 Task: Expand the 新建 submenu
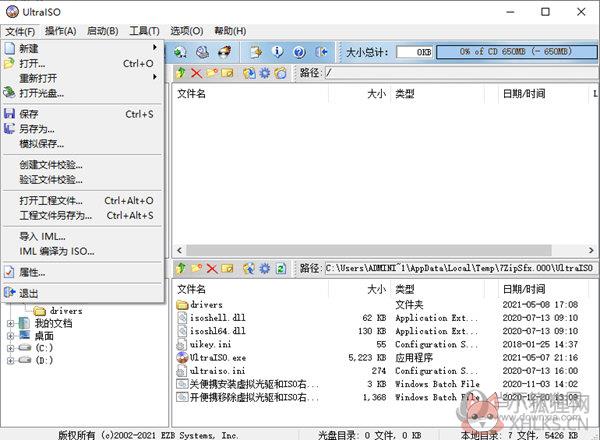point(83,49)
